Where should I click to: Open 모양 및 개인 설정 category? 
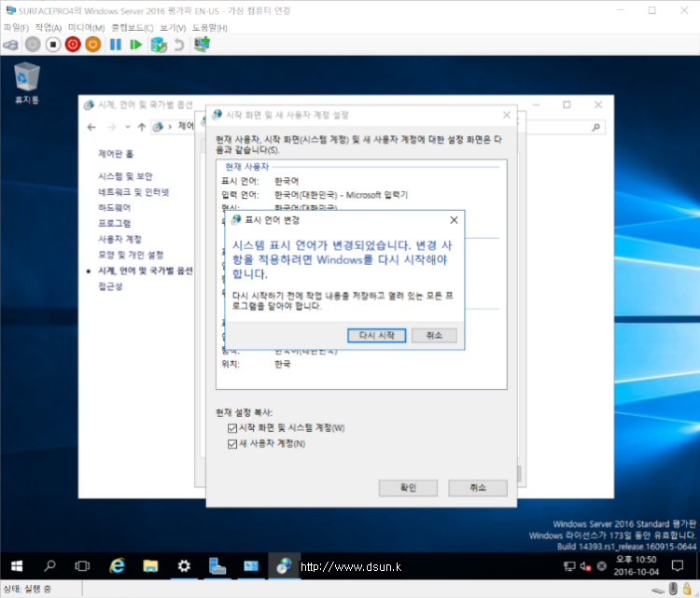[131, 255]
